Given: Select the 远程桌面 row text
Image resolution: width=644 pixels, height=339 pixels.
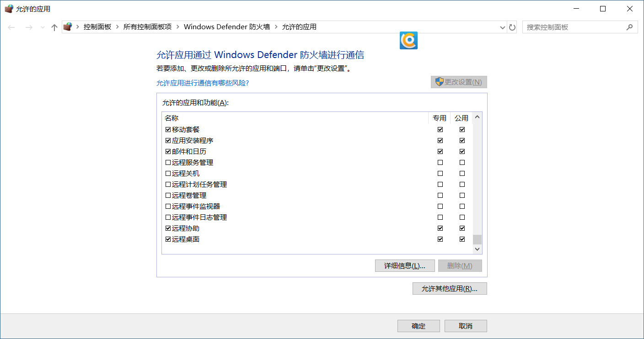Looking at the screenshot, I should [186, 239].
